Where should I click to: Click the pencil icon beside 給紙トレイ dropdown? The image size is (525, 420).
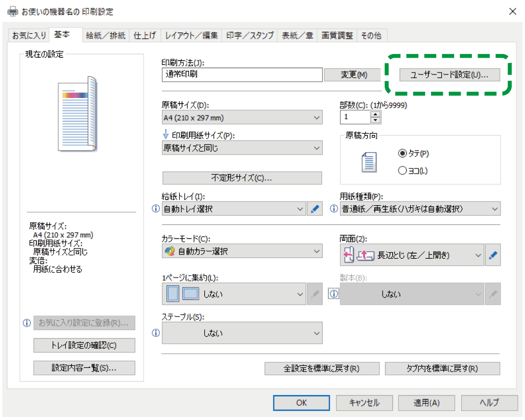coord(315,209)
